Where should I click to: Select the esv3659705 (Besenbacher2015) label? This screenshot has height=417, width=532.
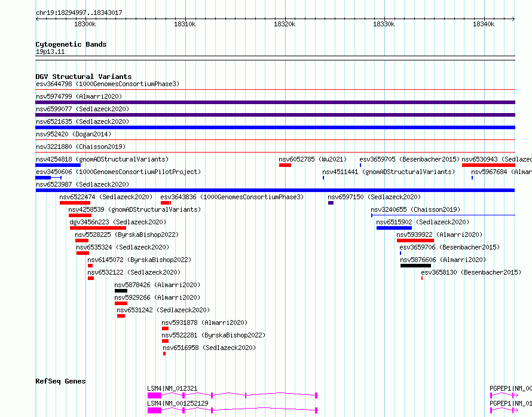pos(409,159)
